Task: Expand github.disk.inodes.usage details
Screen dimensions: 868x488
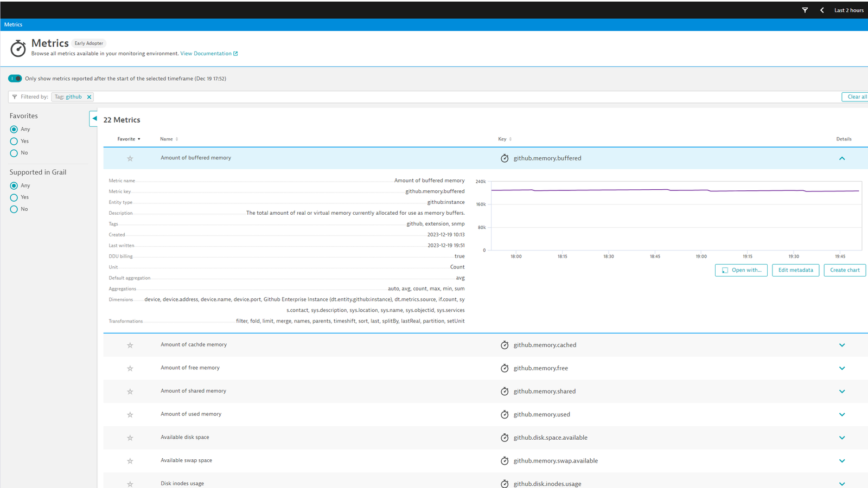Action: [x=842, y=484]
